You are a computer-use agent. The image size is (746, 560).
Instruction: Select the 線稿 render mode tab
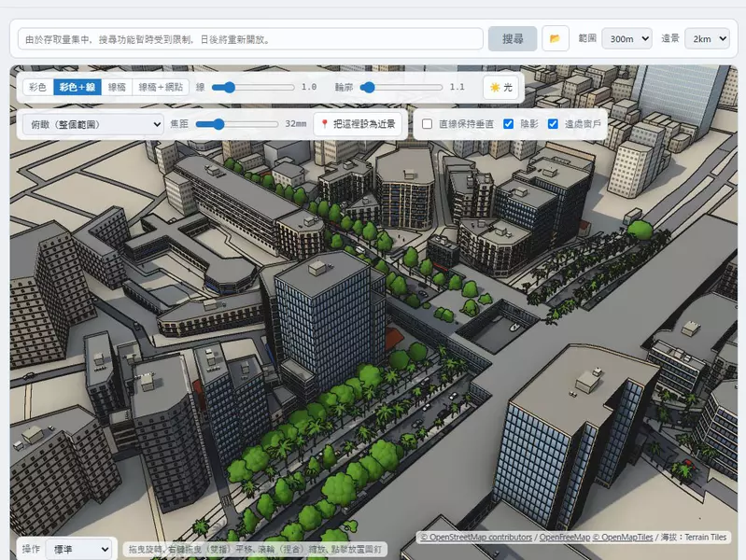tap(117, 87)
